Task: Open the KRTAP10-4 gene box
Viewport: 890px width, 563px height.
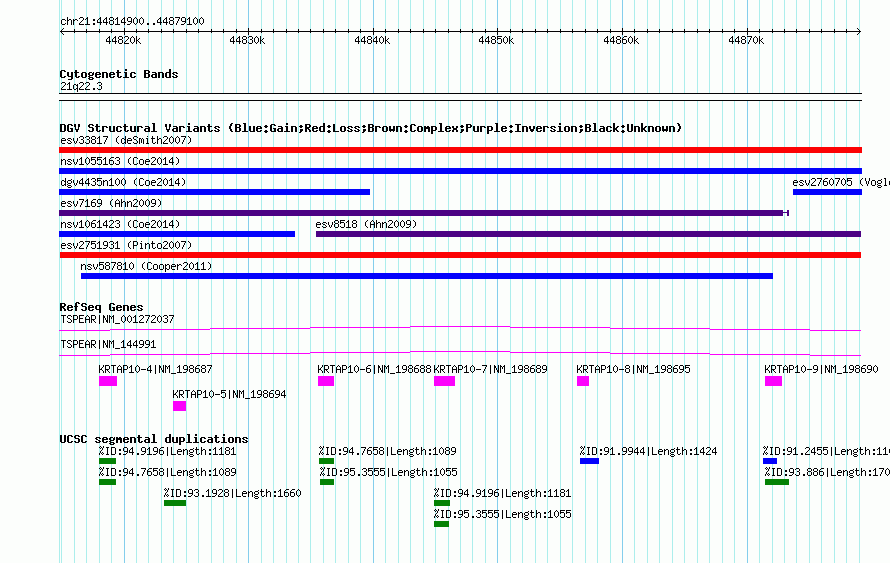Action: click(x=108, y=381)
